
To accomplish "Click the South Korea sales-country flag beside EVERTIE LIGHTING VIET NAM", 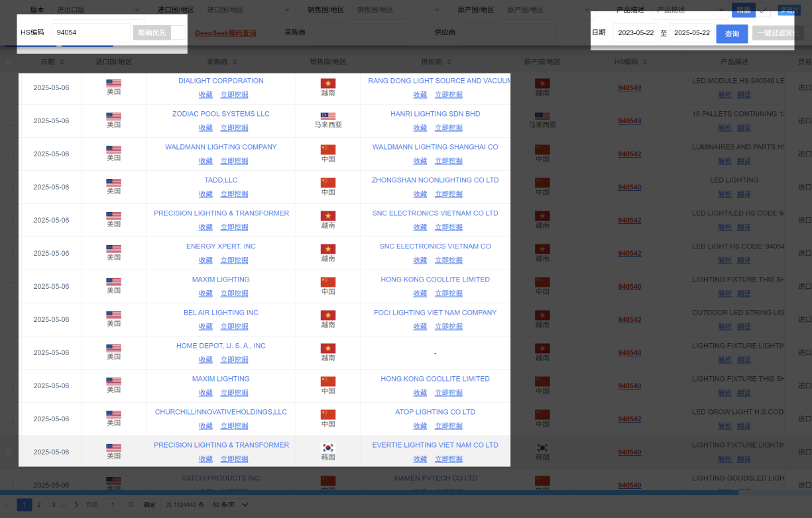I will click(328, 448).
